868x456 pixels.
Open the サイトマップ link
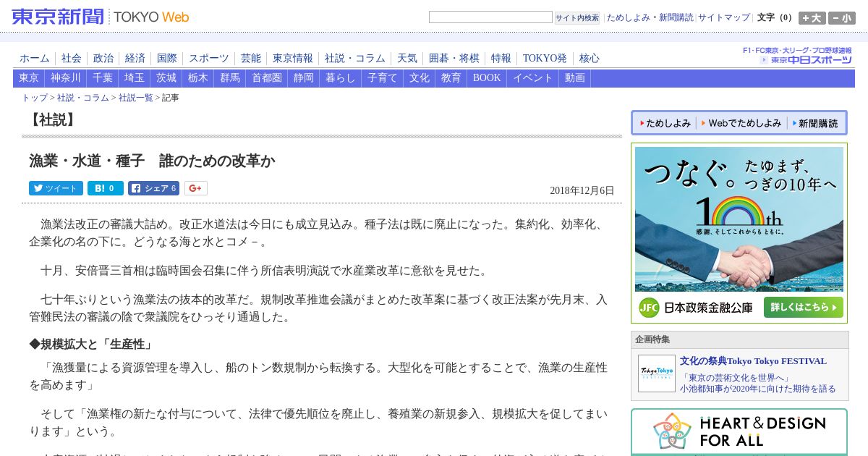724,17
